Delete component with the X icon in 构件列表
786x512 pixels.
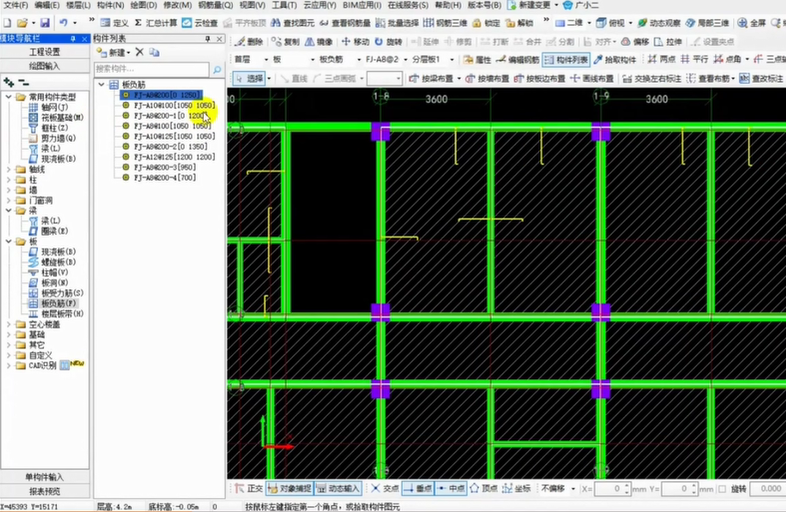coord(140,52)
